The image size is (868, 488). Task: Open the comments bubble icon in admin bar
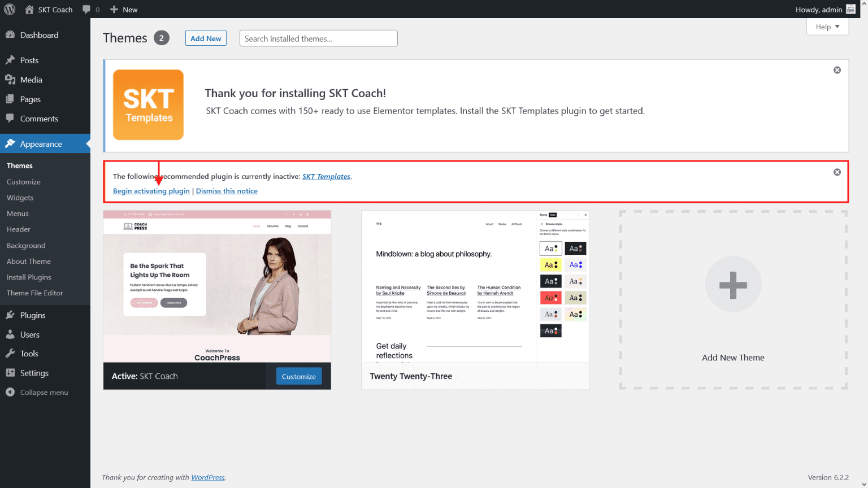pos(86,9)
